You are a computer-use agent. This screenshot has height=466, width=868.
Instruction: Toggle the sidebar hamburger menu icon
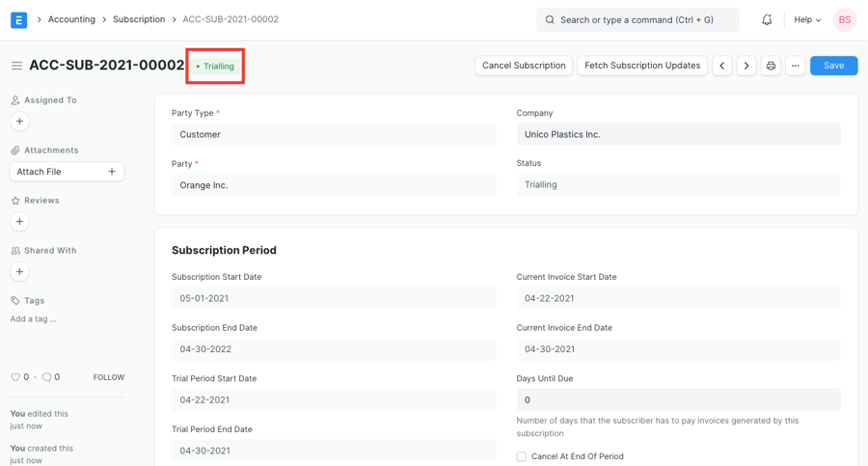click(16, 66)
